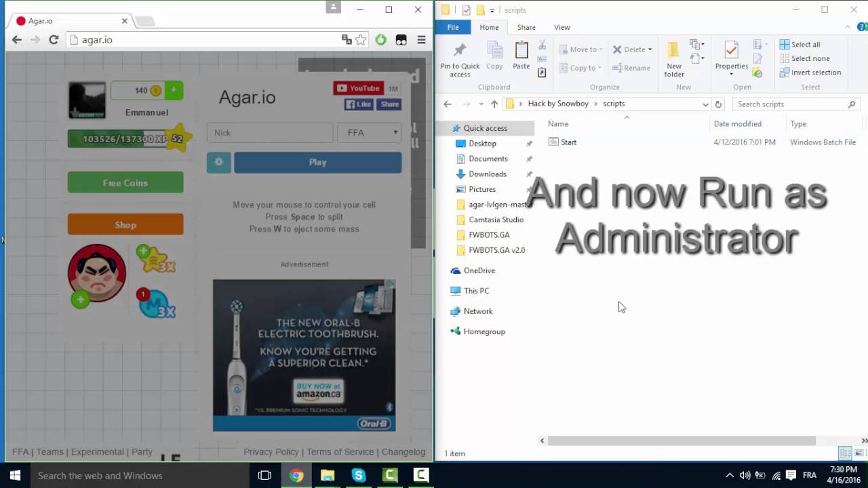Click the green flame extension icon
This screenshot has height=488, width=868.
381,40
